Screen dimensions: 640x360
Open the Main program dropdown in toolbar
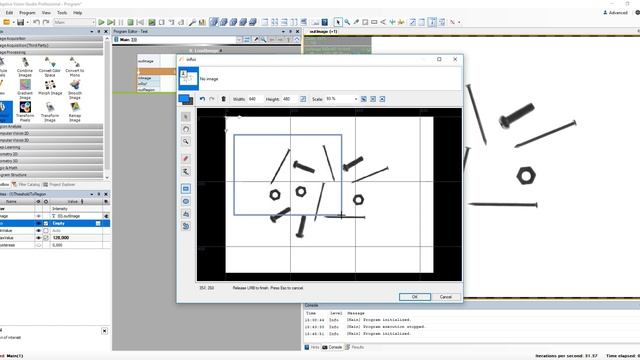(74, 22)
